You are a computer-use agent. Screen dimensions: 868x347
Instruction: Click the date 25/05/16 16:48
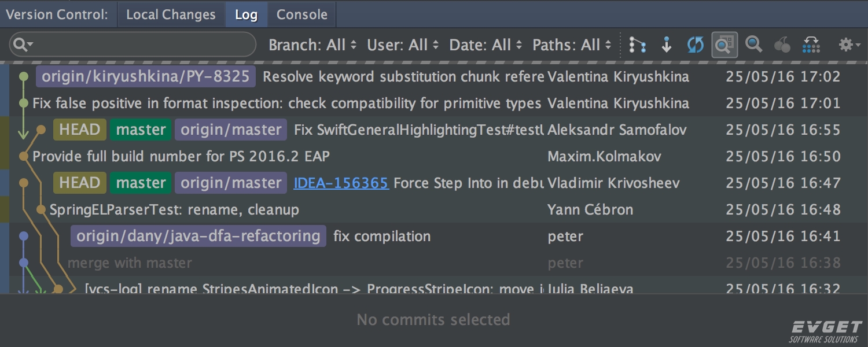pyautogui.click(x=783, y=210)
